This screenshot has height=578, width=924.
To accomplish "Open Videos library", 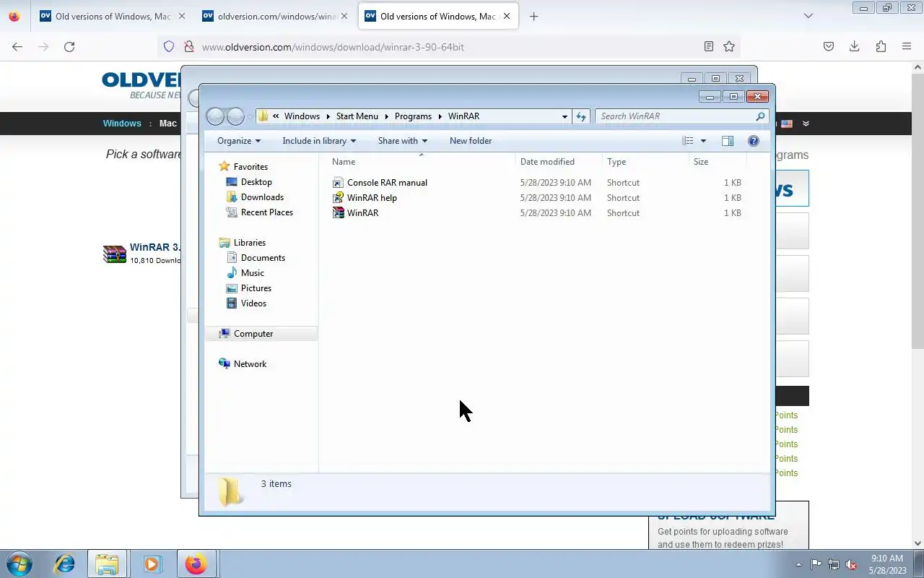I will [x=253, y=303].
